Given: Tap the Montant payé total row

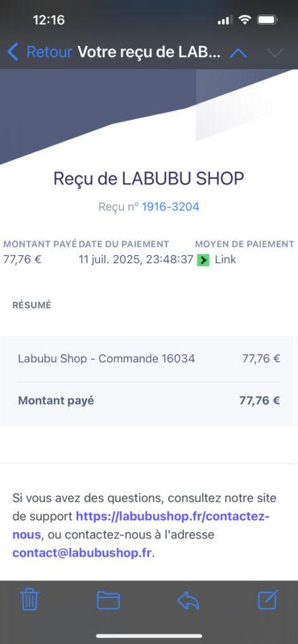Looking at the screenshot, I should click(149, 400).
